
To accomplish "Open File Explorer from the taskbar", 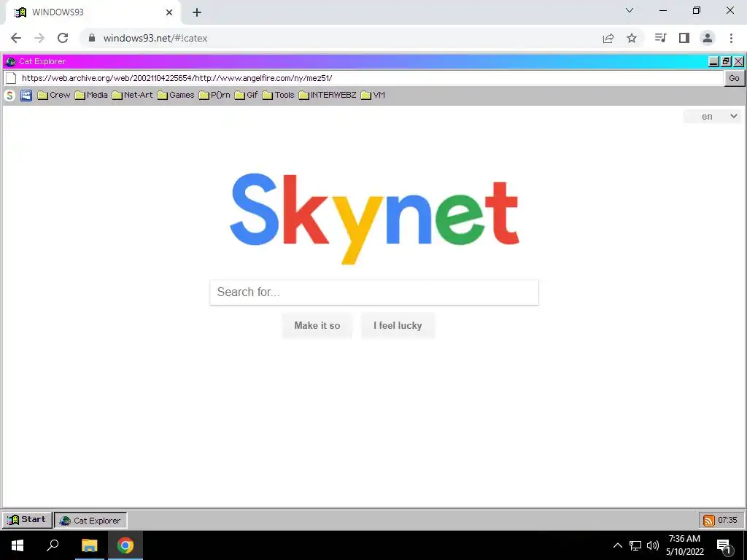I will (89, 545).
